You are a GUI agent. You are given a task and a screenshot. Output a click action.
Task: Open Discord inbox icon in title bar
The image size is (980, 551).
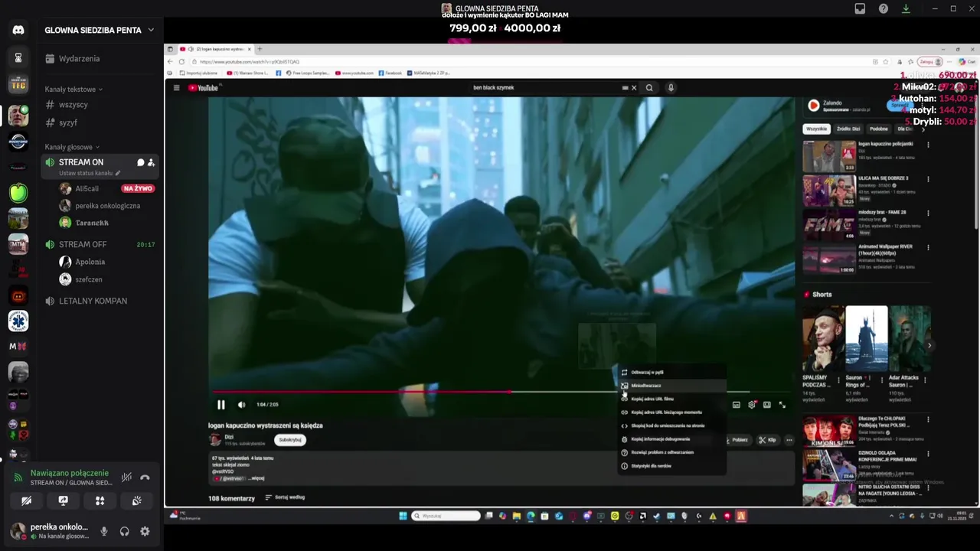[860, 8]
